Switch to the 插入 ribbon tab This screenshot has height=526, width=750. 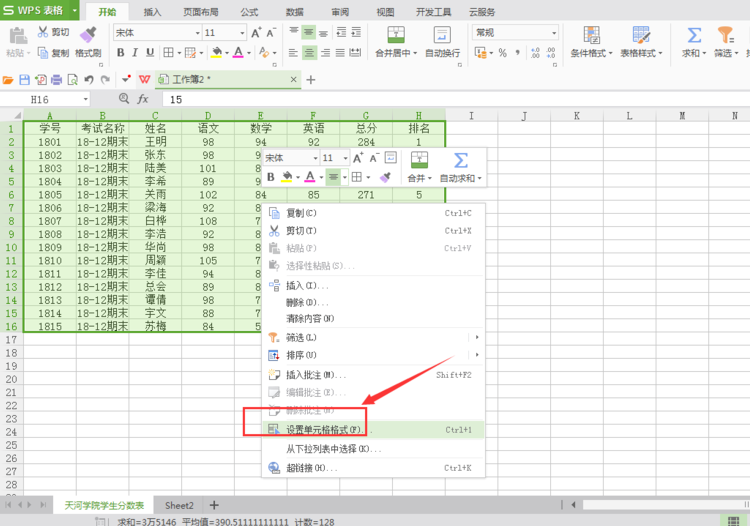coord(152,12)
